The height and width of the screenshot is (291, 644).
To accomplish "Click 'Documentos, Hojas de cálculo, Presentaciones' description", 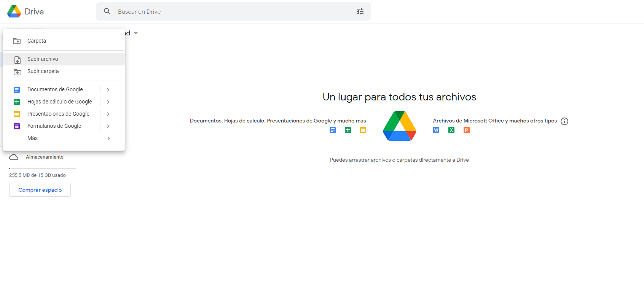I will point(278,121).
